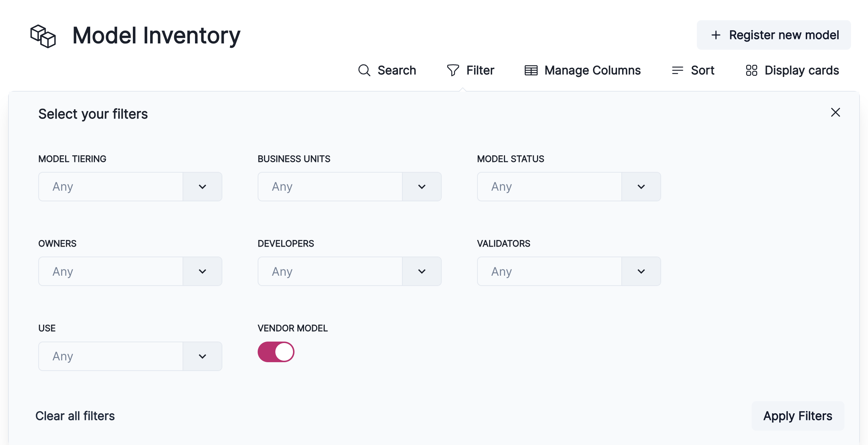This screenshot has height=445, width=868.
Task: Select the Display cards grid icon
Action: [x=751, y=70]
